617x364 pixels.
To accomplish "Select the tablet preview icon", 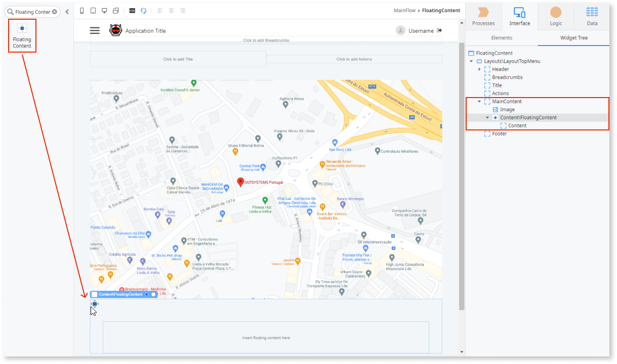I will [x=93, y=10].
